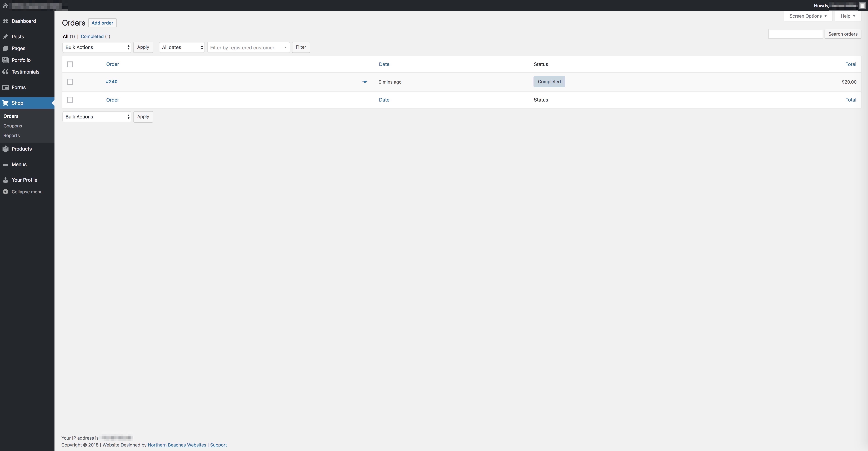
Task: Open the Northern Beaches Websites link
Action: tap(177, 445)
